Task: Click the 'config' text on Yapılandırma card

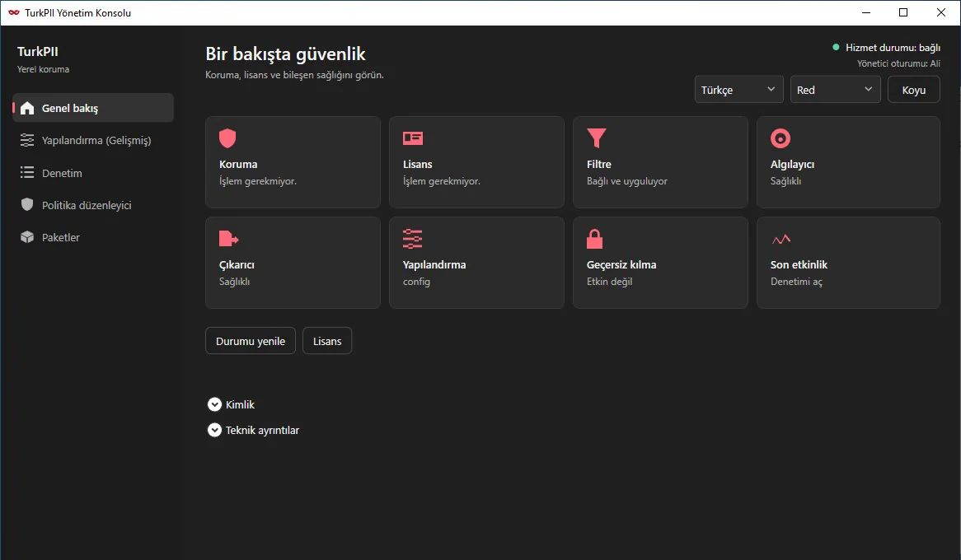Action: pyautogui.click(x=416, y=282)
